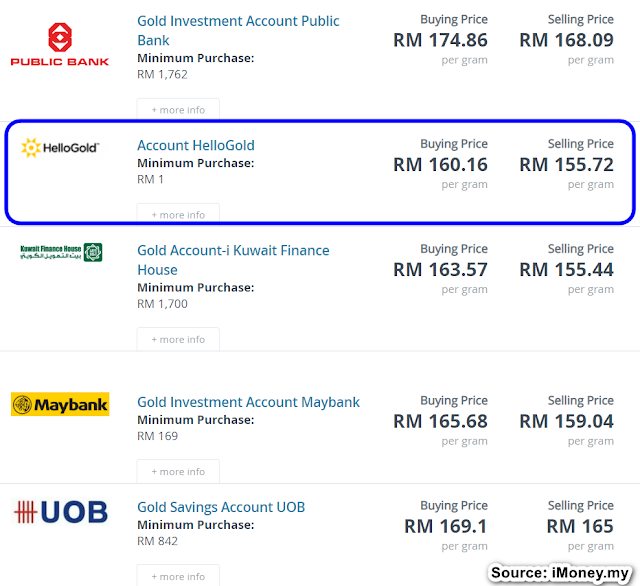Image resolution: width=640 pixels, height=586 pixels.
Task: Select UOB selling price RM 165
Action: pos(580,526)
